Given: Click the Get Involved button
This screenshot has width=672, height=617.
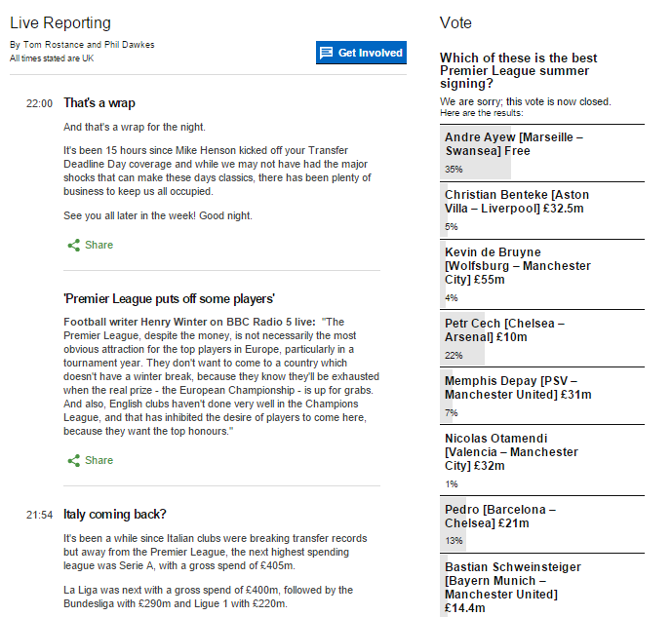Looking at the screenshot, I should click(361, 53).
